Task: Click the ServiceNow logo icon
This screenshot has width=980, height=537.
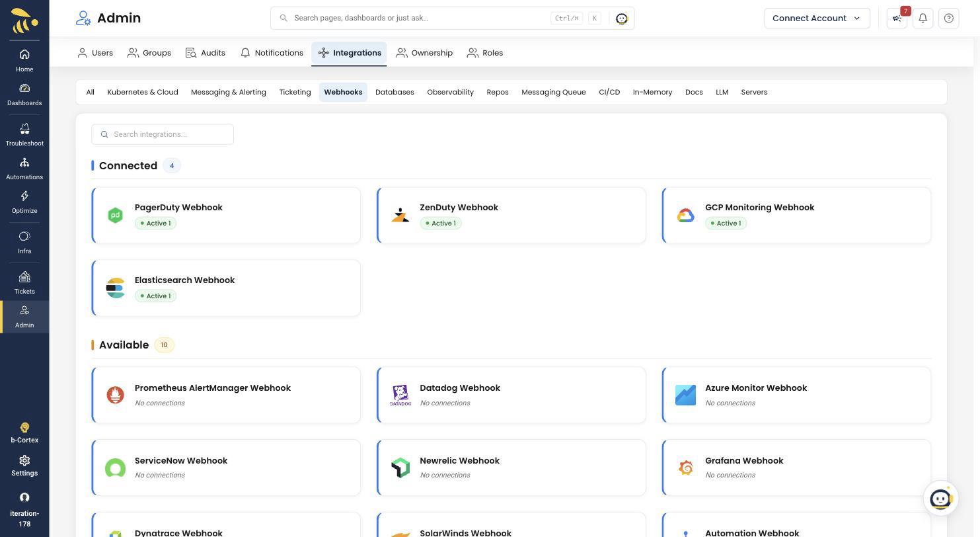Action: coord(115,468)
